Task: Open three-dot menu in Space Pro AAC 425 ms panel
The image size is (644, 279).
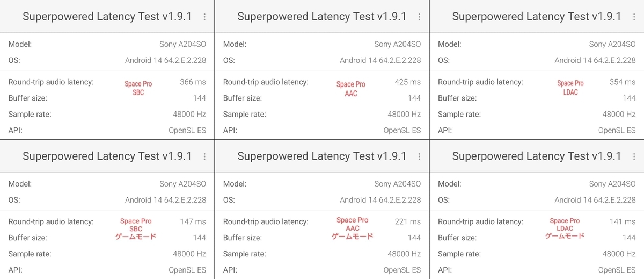Action: click(419, 17)
